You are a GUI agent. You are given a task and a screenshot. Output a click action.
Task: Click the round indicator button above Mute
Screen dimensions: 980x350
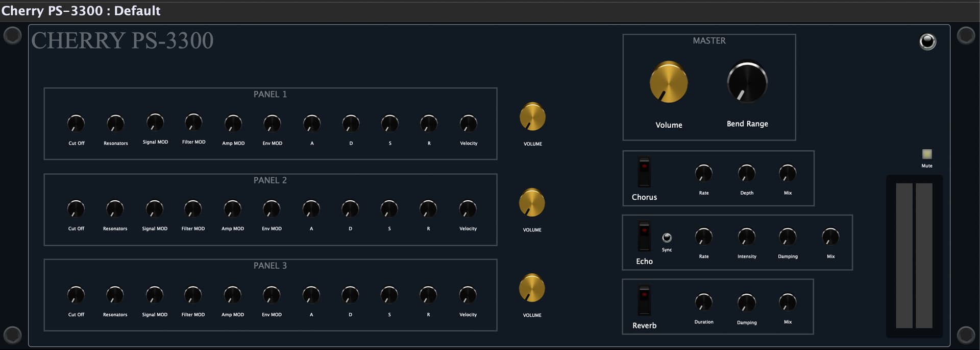coord(927,41)
